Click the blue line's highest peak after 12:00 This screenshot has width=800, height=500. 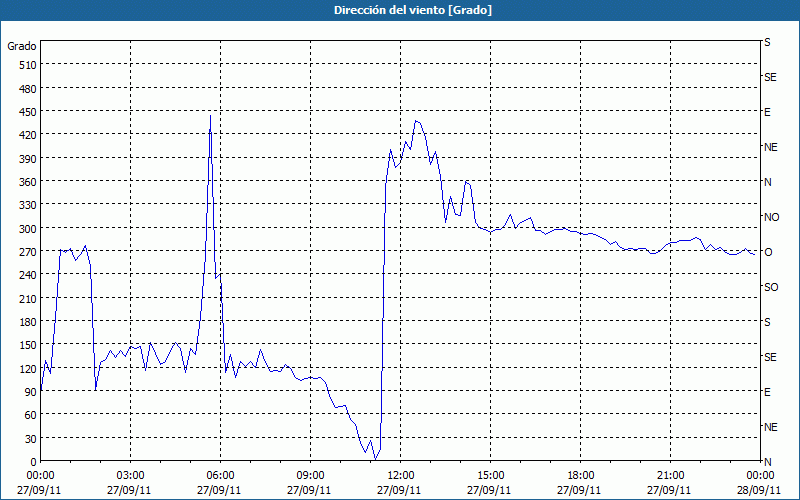(416, 121)
